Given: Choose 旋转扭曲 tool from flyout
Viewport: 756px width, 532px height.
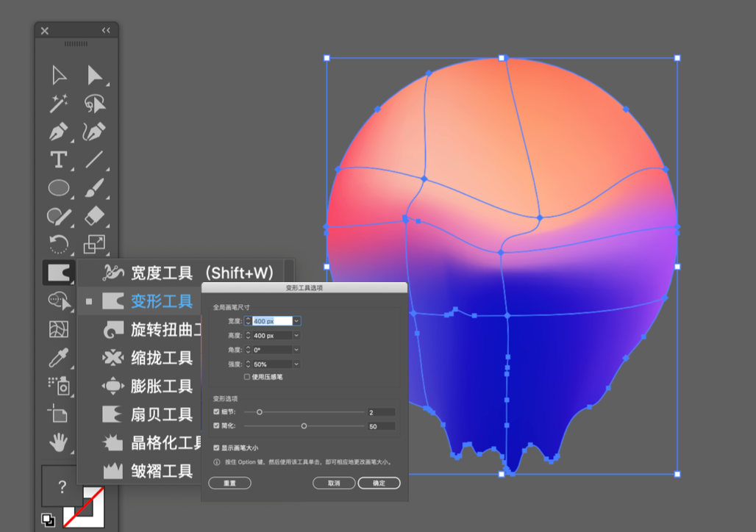Looking at the screenshot, I should pos(140,330).
